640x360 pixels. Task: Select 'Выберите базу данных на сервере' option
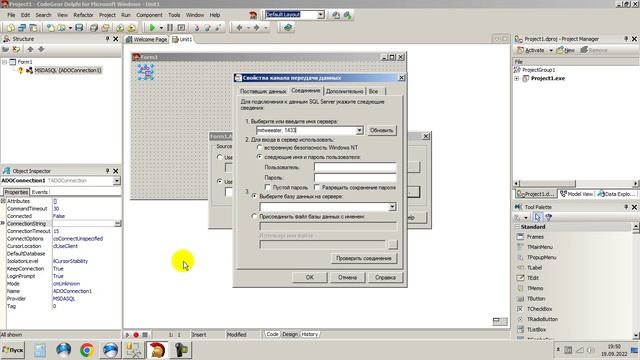[254, 196]
